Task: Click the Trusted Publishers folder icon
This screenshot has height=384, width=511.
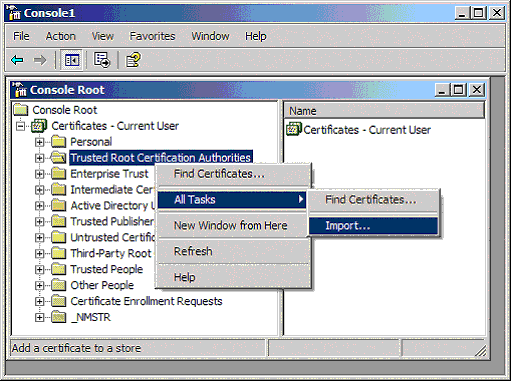Action: point(59,221)
